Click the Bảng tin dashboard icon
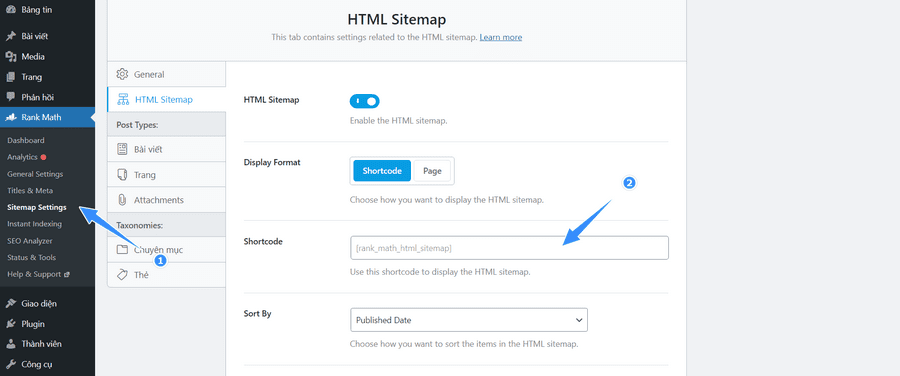 (x=10, y=10)
